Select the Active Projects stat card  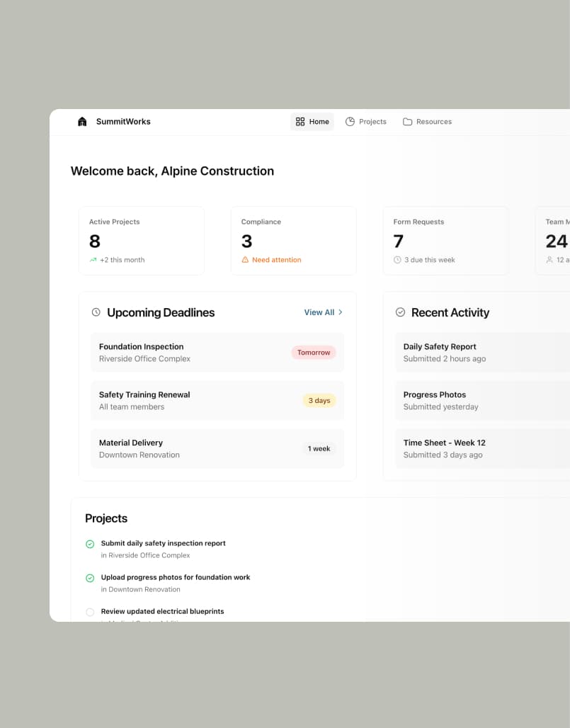tap(142, 241)
